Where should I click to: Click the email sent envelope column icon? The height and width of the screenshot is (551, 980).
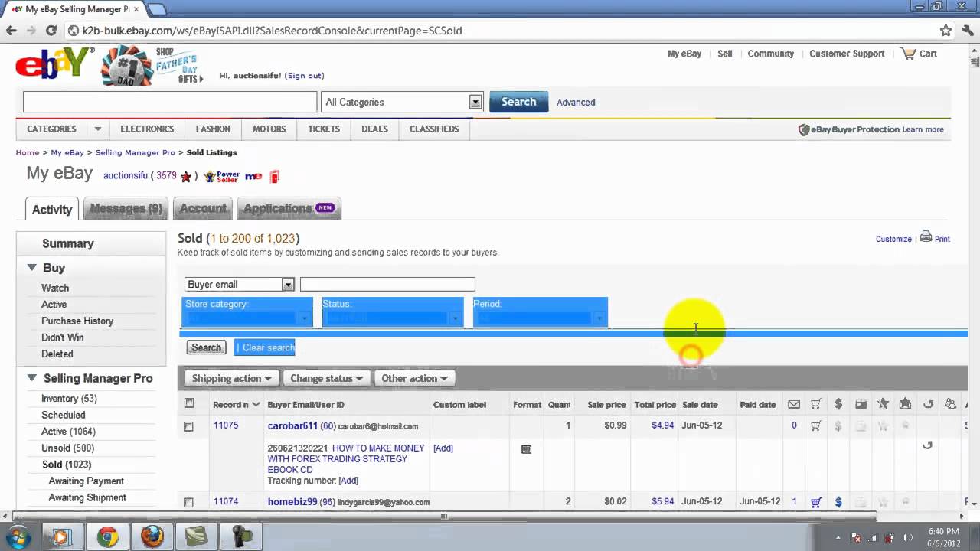(794, 404)
